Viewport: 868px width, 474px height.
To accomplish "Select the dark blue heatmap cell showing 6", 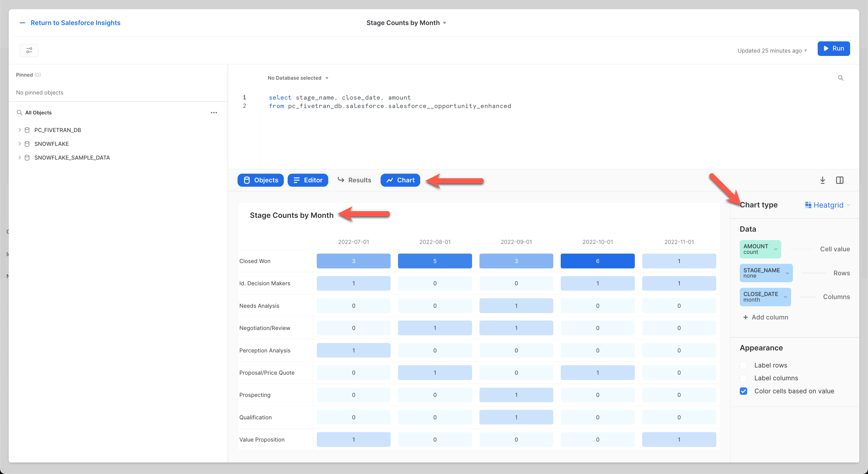I will click(597, 261).
